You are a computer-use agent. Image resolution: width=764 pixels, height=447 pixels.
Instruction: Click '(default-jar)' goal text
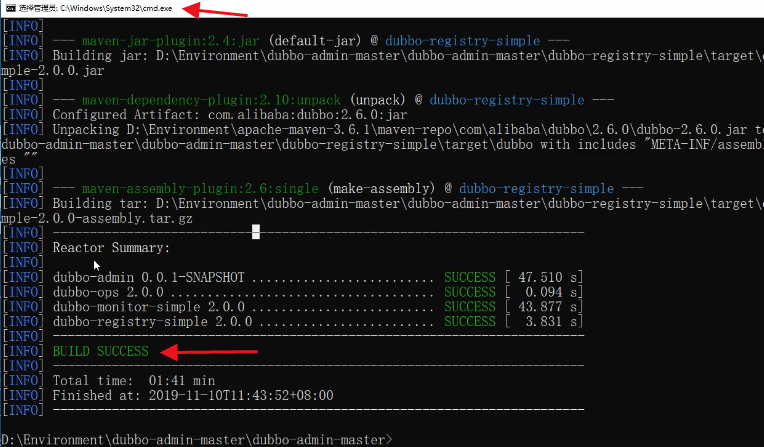315,41
